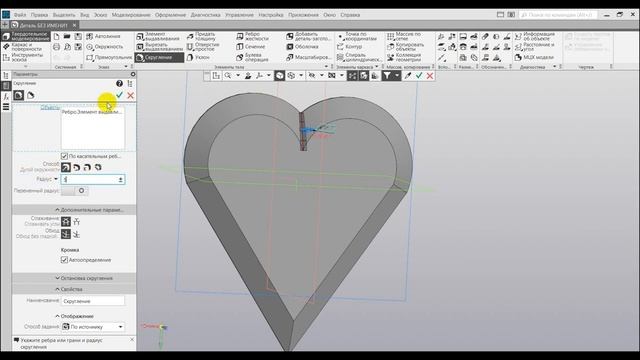Open Булева операция tool

click(253, 58)
